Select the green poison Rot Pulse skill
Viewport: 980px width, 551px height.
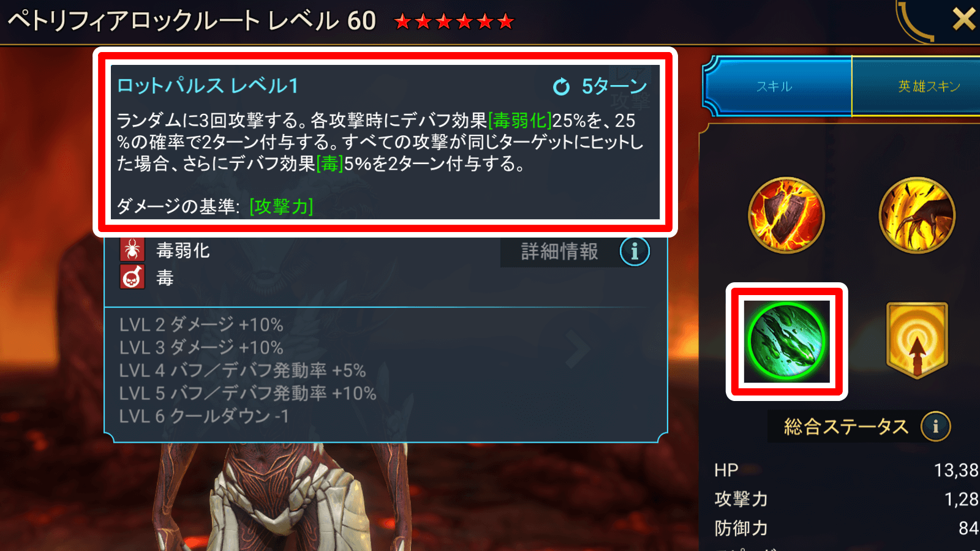(786, 341)
